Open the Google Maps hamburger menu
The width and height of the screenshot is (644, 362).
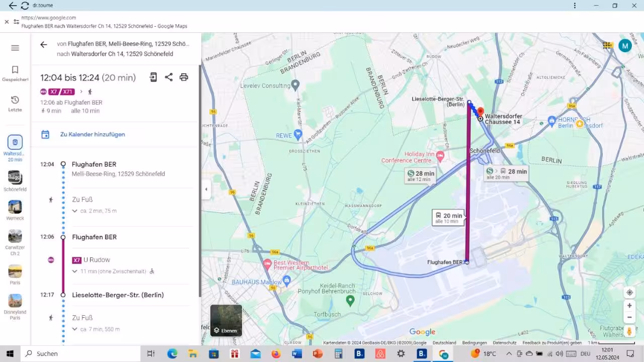[15, 48]
